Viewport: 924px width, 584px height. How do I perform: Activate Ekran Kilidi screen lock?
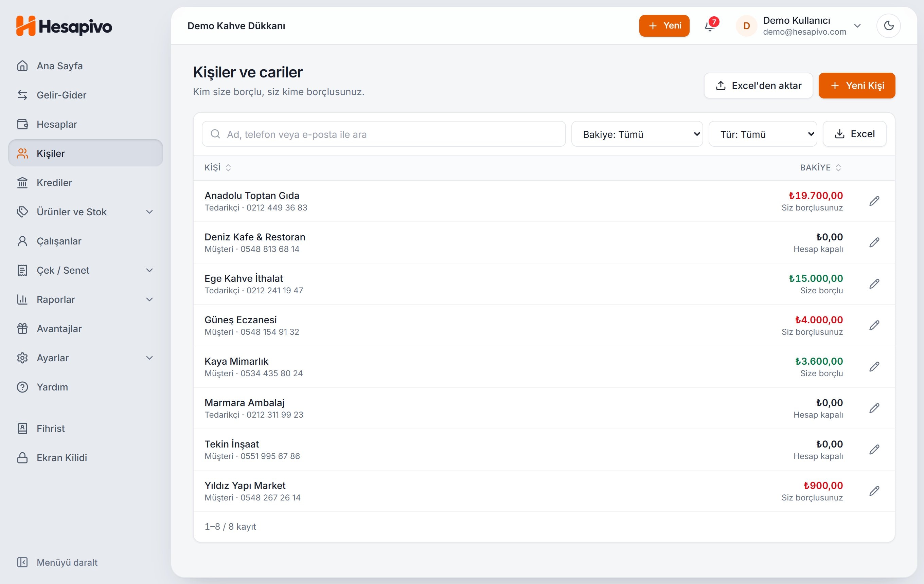pyautogui.click(x=86, y=457)
